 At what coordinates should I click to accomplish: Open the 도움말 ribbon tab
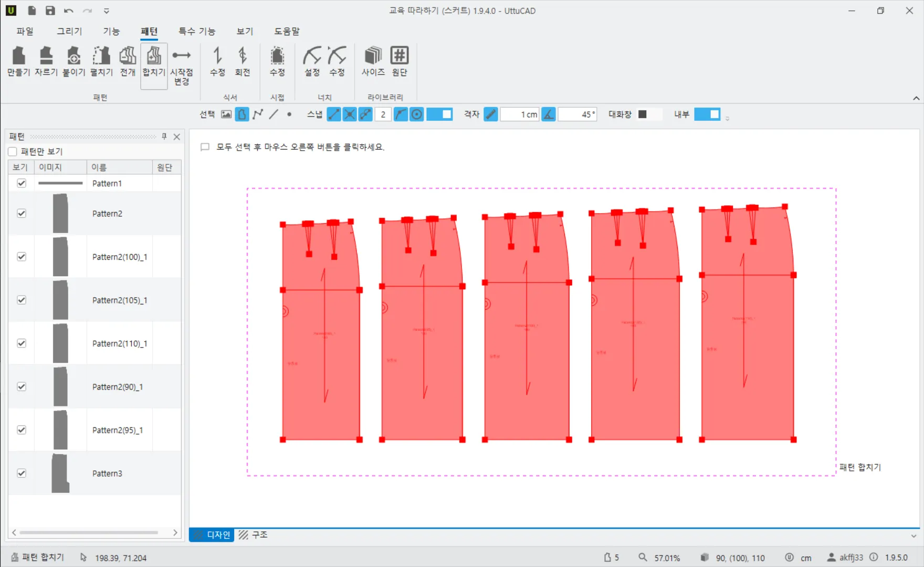[x=287, y=31]
